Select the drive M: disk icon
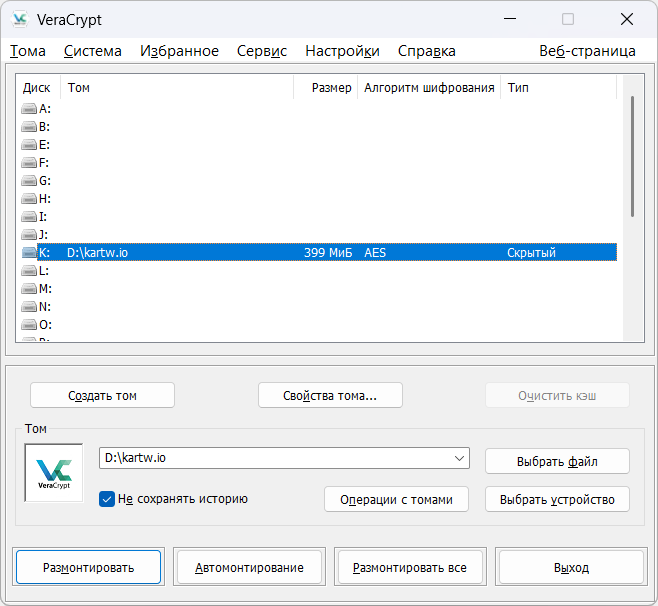This screenshot has height=606, width=658. [x=29, y=289]
